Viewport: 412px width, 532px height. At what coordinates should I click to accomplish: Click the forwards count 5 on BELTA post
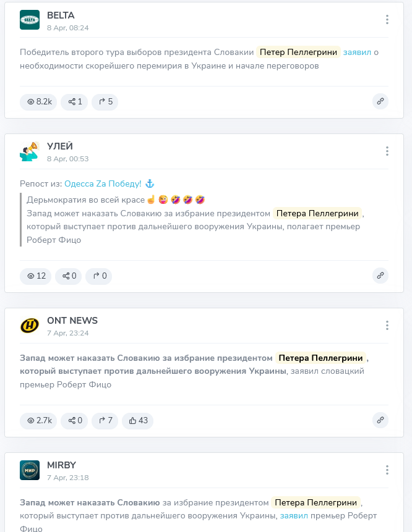(x=105, y=101)
